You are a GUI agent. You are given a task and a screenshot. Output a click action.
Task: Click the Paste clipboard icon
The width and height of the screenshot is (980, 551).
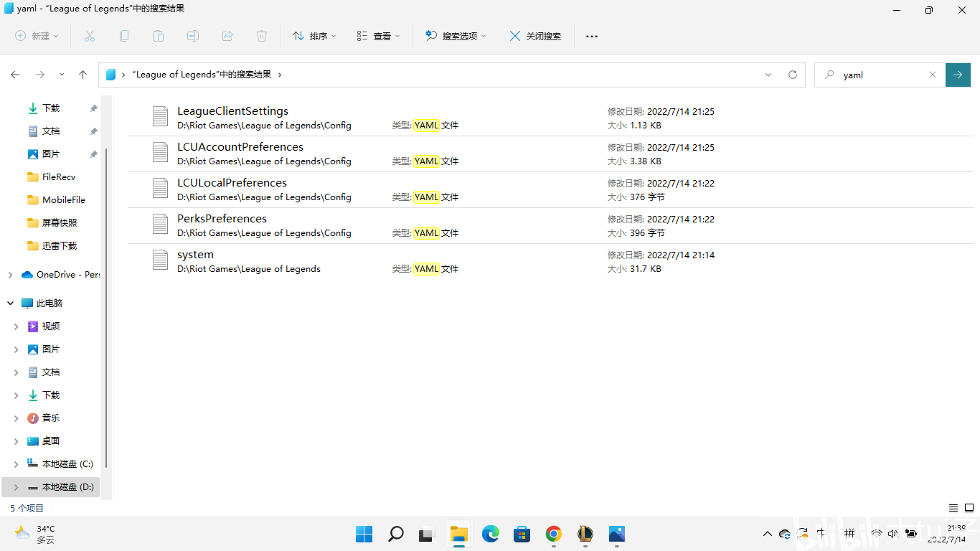pyautogui.click(x=159, y=36)
